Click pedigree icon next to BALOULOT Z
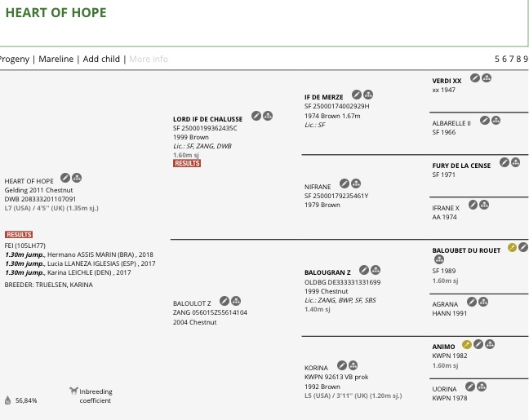The image size is (529, 420). 236,301
